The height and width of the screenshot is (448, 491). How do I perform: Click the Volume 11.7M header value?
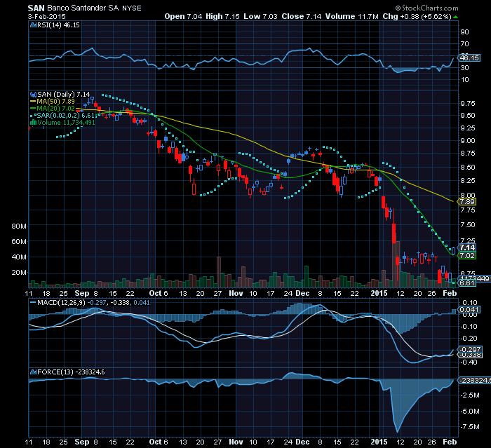point(351,17)
